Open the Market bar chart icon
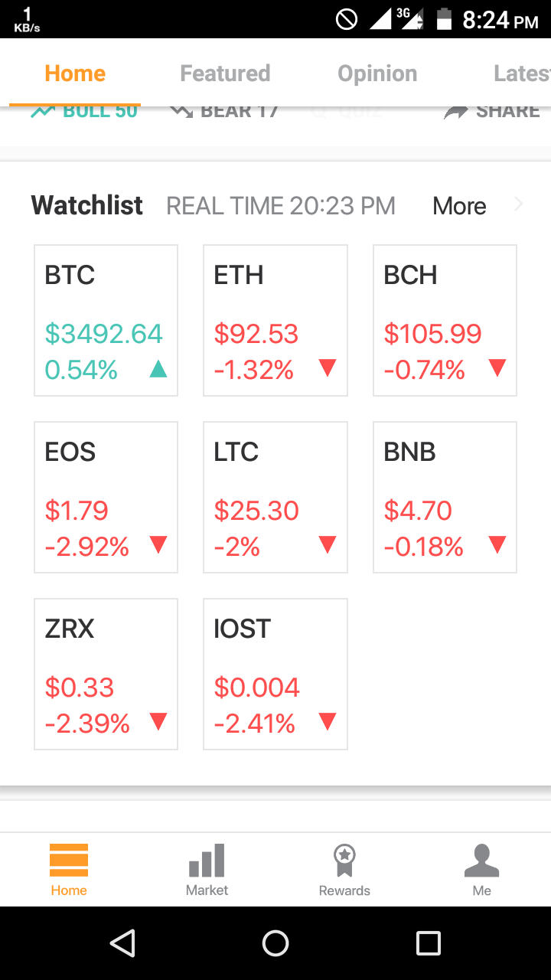This screenshot has height=980, width=551. click(x=207, y=861)
